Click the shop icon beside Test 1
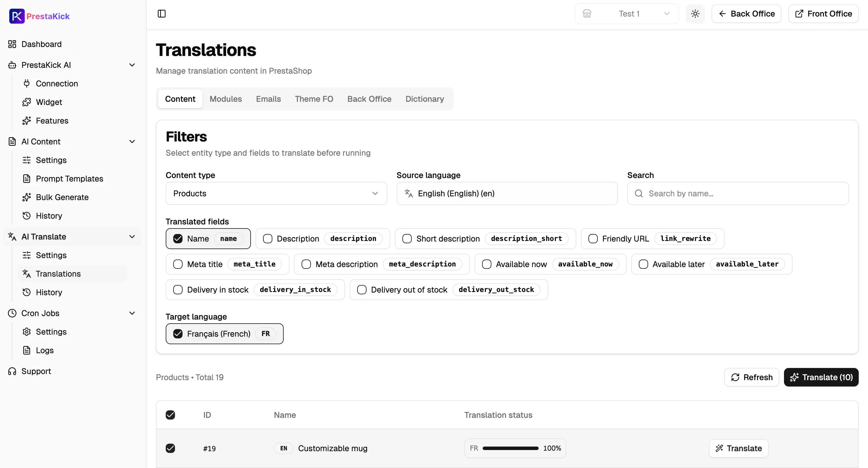The width and height of the screenshot is (868, 468). click(587, 14)
